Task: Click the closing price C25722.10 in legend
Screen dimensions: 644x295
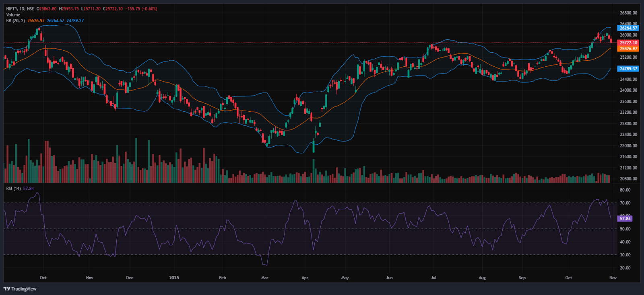Action: [x=112, y=9]
